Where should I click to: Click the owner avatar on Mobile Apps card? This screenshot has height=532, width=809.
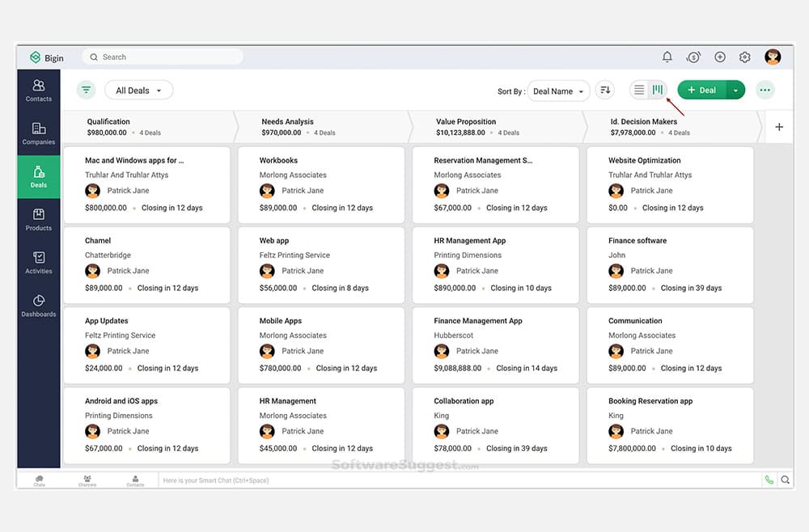(x=267, y=351)
